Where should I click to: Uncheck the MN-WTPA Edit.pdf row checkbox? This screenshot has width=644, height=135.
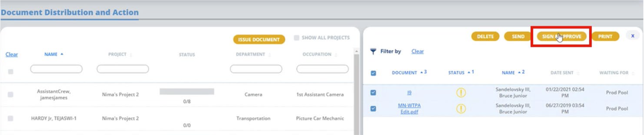[x=373, y=109]
